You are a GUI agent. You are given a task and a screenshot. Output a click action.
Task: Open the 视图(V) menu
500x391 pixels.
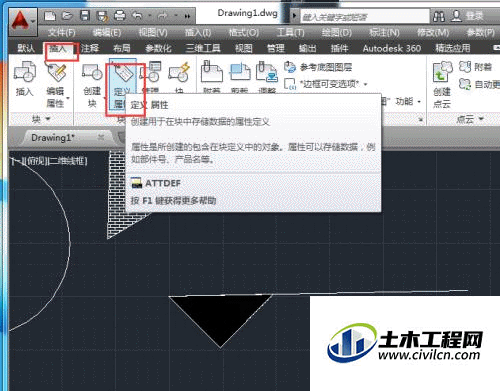click(153, 33)
